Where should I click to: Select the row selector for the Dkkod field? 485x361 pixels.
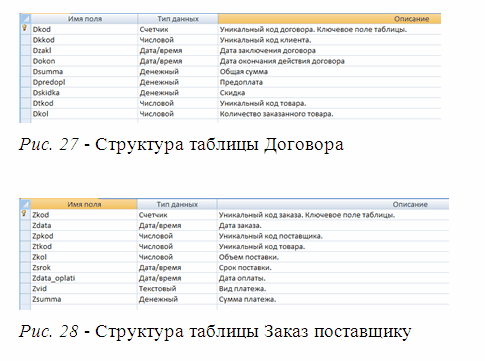pos(25,40)
